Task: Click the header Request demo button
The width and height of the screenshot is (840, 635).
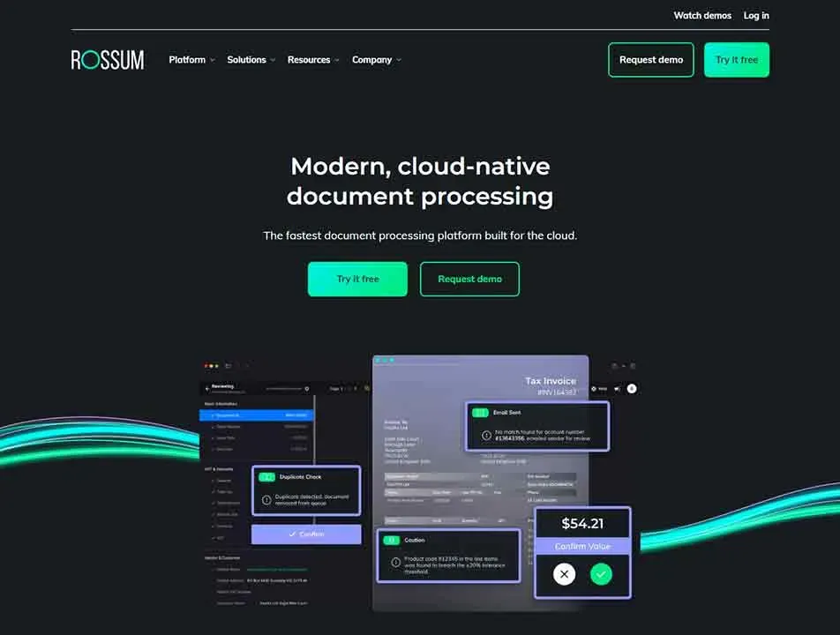Action: click(x=651, y=60)
